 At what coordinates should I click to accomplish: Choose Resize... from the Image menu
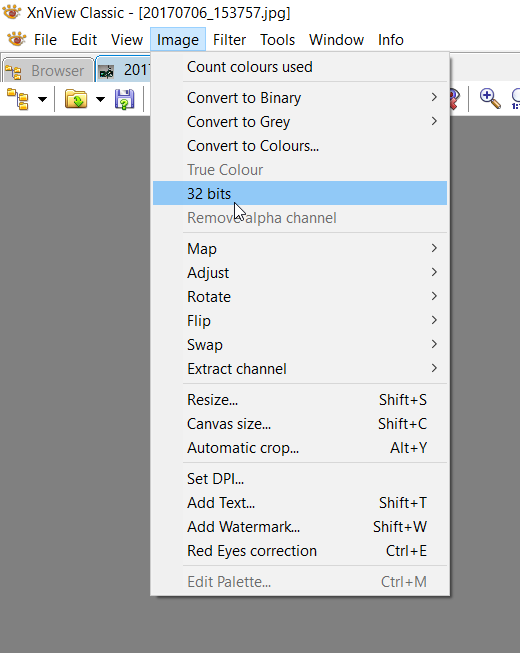point(300,399)
